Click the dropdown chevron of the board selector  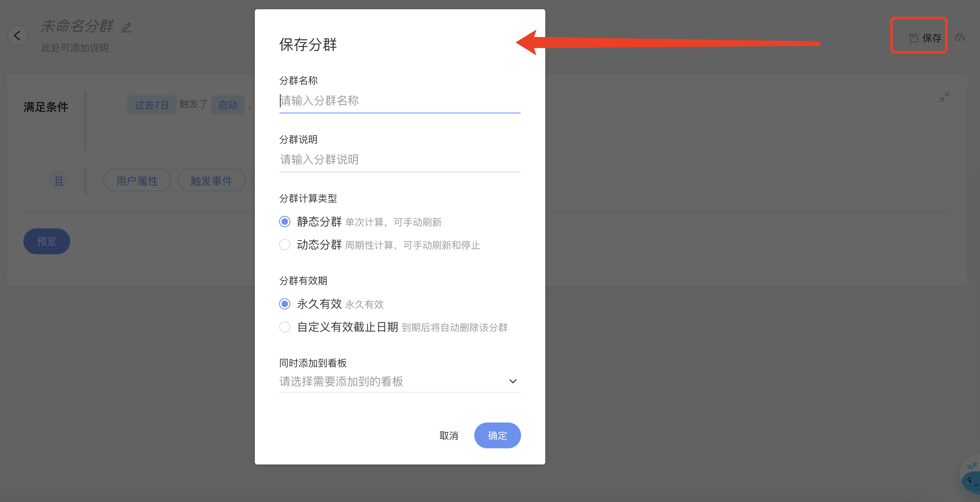(513, 381)
